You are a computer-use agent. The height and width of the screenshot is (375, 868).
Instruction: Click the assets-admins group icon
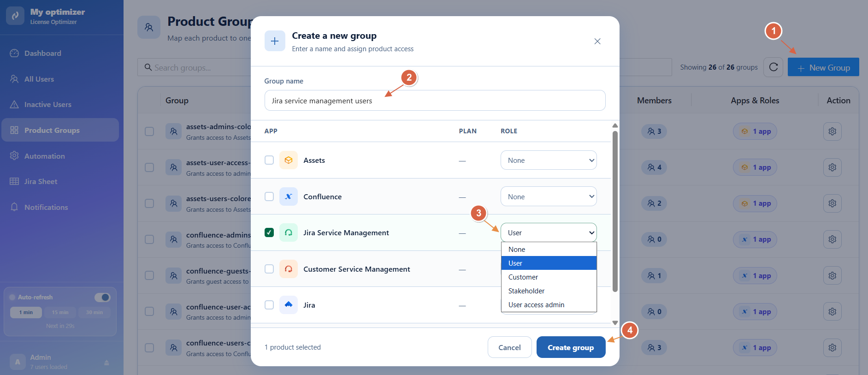pyautogui.click(x=173, y=131)
